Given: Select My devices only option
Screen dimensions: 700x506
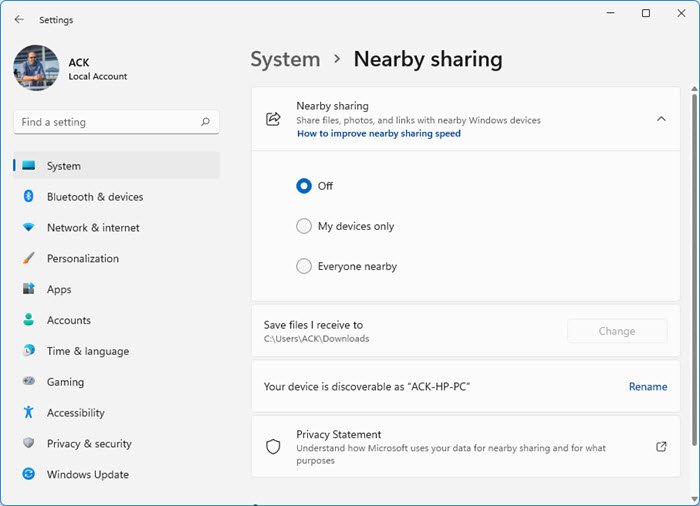Looking at the screenshot, I should (x=304, y=226).
